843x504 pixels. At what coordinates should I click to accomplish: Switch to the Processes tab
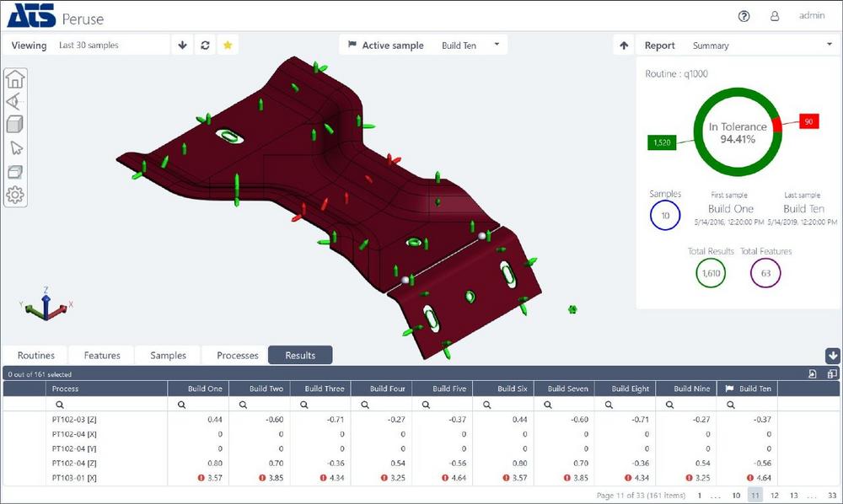coord(237,355)
